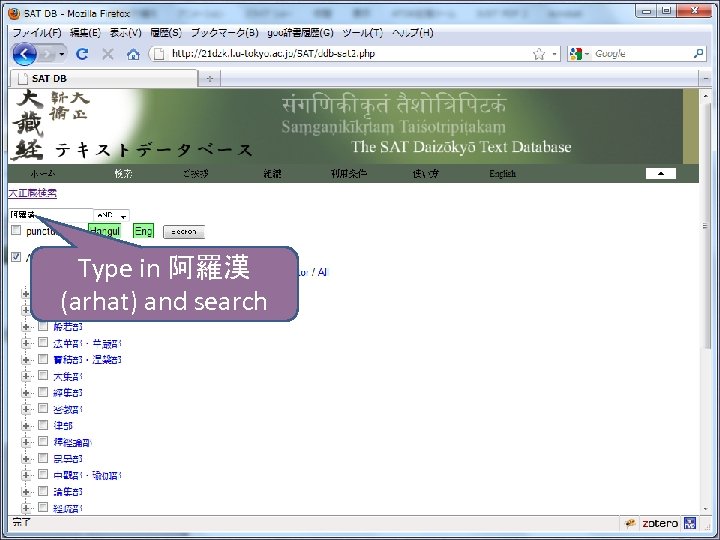Click the icon left of zotero in status bar
The width and height of the screenshot is (720, 540).
tap(630, 523)
